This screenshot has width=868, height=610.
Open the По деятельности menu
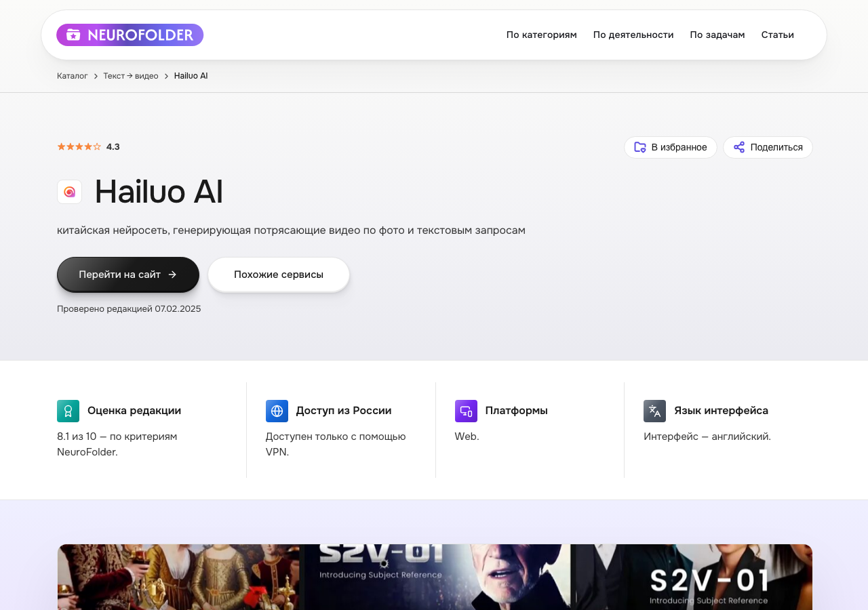pos(633,35)
